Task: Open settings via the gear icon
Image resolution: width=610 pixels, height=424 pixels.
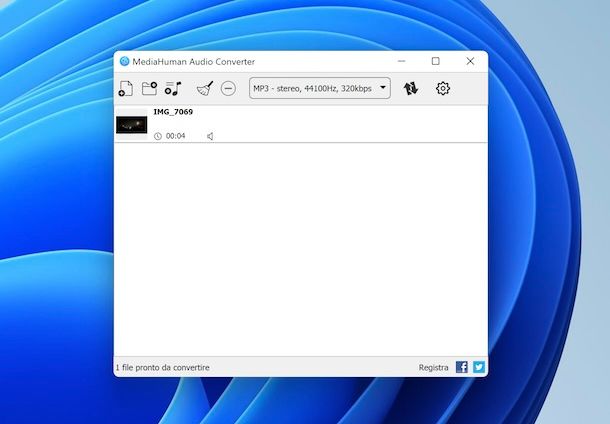Action: coord(443,88)
